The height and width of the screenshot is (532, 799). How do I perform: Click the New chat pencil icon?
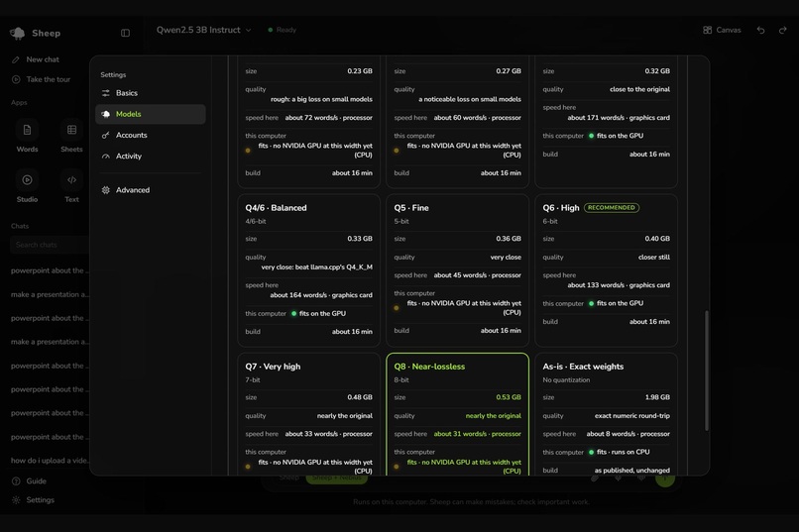coord(16,59)
